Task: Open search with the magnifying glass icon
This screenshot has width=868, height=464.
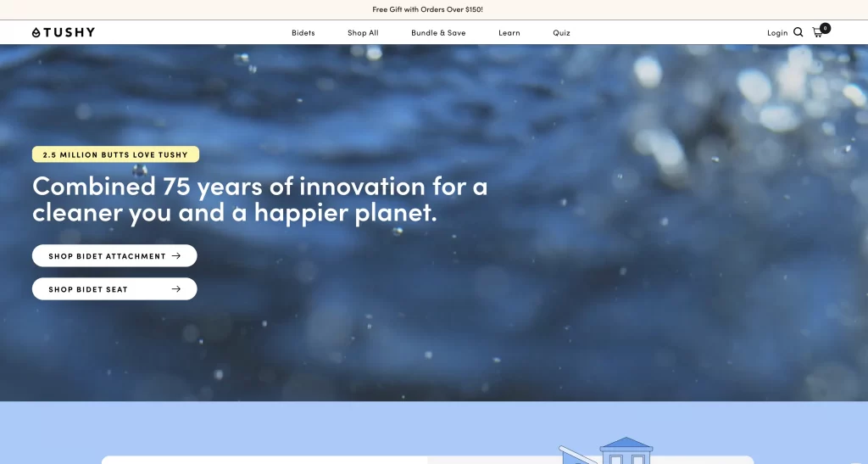Action: [x=798, y=32]
